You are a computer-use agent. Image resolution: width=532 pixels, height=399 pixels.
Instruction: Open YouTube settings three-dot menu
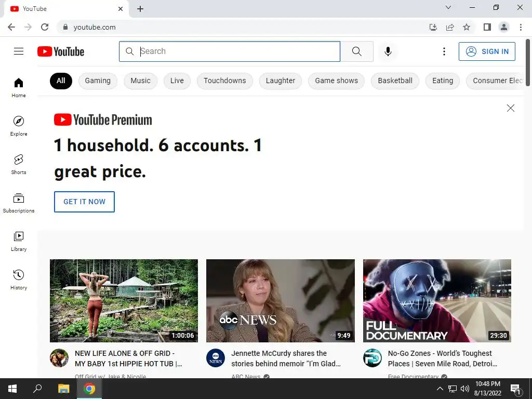[x=444, y=51]
